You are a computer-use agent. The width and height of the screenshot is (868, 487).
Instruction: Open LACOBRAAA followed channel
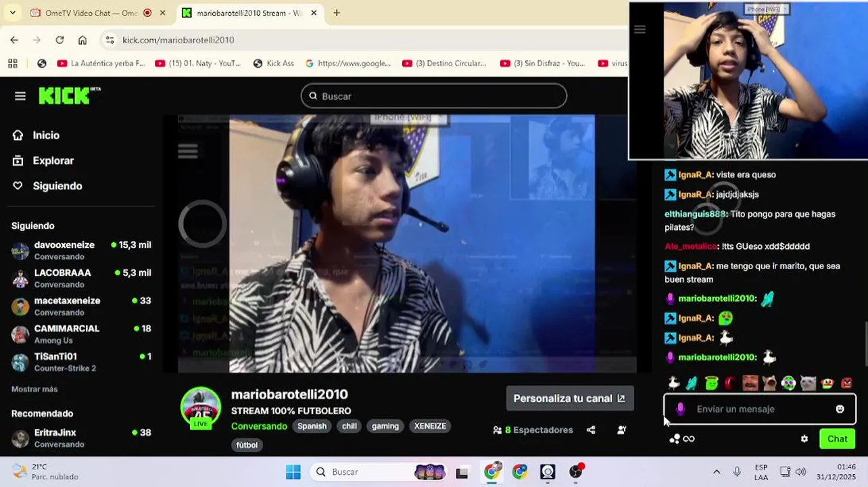[x=81, y=278]
